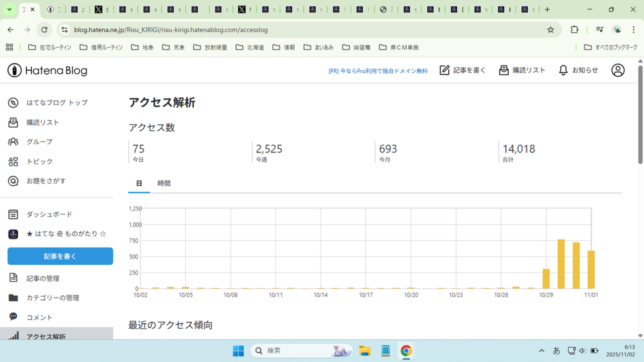Go to はてなブログ トップ in sidebar
This screenshot has width=644, height=362.
(x=56, y=103)
